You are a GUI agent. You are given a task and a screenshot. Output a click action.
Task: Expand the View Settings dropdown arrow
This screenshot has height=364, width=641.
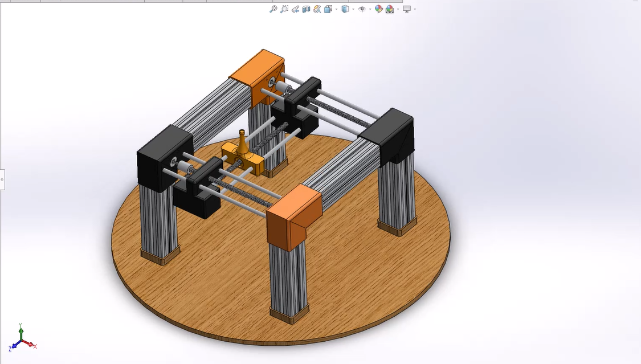coord(415,9)
